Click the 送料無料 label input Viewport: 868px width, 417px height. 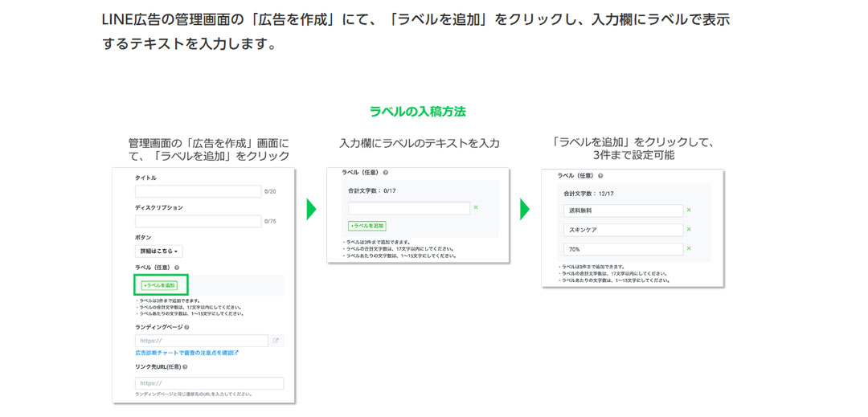624,211
